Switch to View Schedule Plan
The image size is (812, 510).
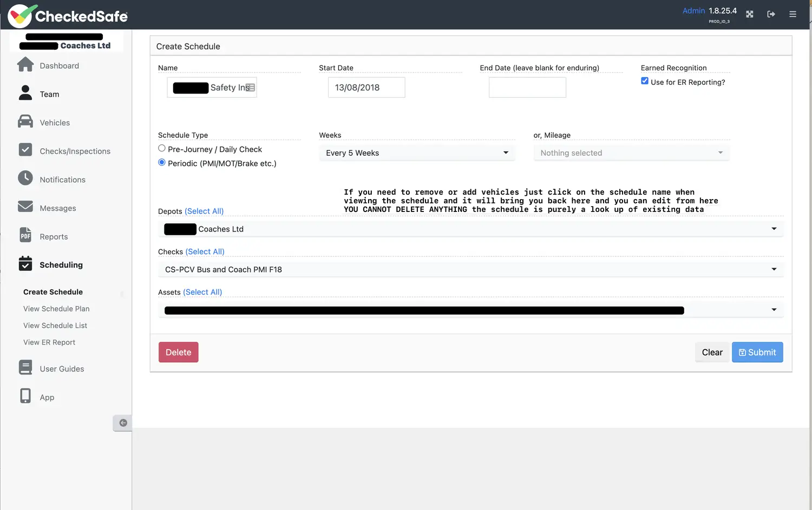pyautogui.click(x=56, y=308)
